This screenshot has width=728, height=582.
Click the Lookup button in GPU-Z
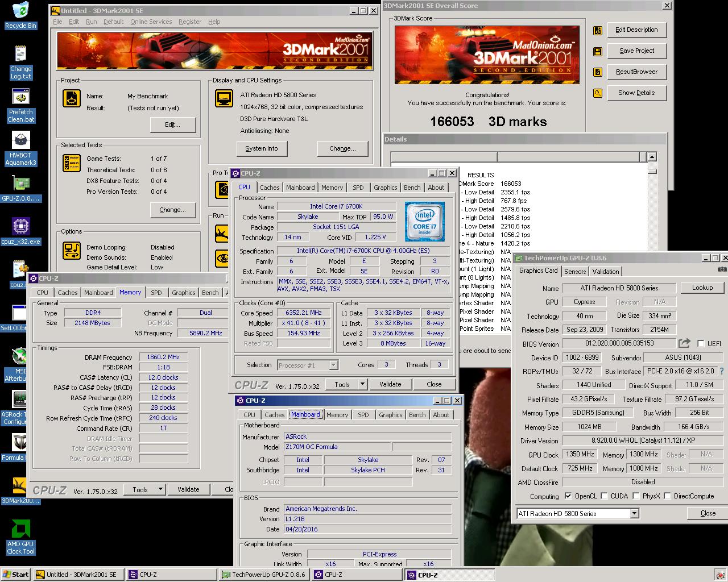[x=702, y=288]
